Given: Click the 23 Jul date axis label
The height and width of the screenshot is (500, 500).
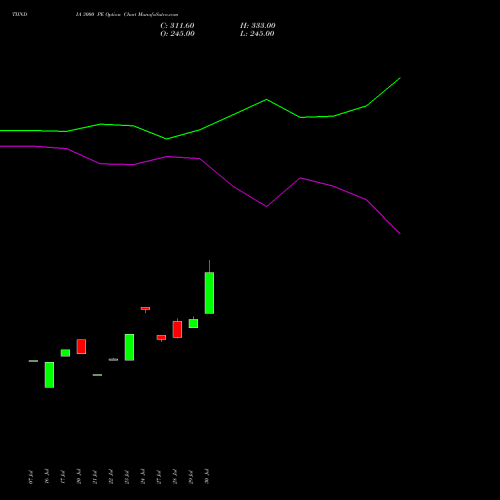Looking at the screenshot, I should (127, 476).
